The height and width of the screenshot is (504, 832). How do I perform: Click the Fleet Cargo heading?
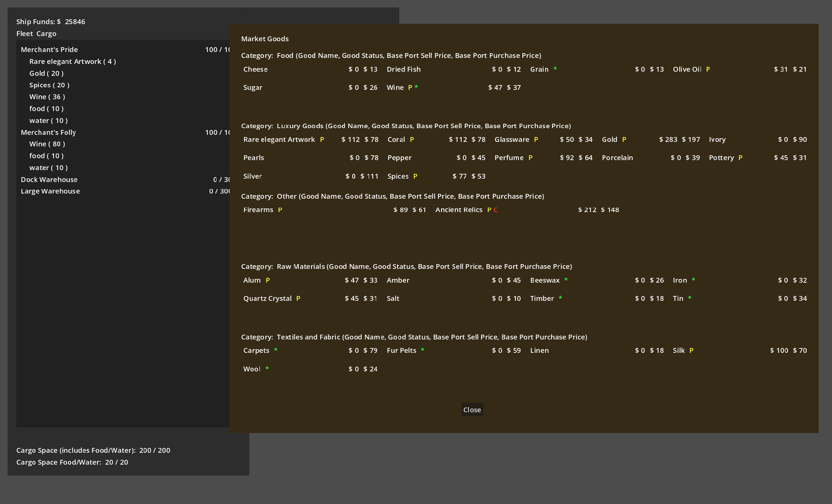point(36,33)
